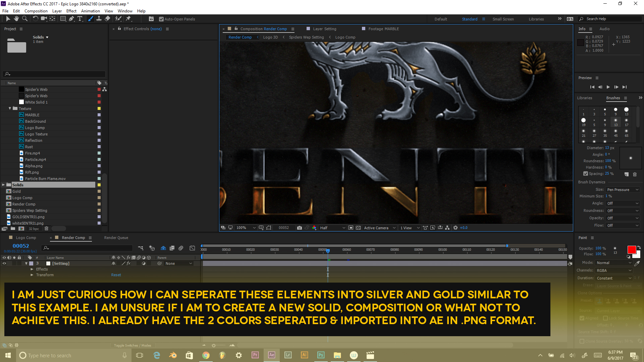The image size is (644, 362).
Task: Expand Effects group on Setting layer
Action: (32, 269)
